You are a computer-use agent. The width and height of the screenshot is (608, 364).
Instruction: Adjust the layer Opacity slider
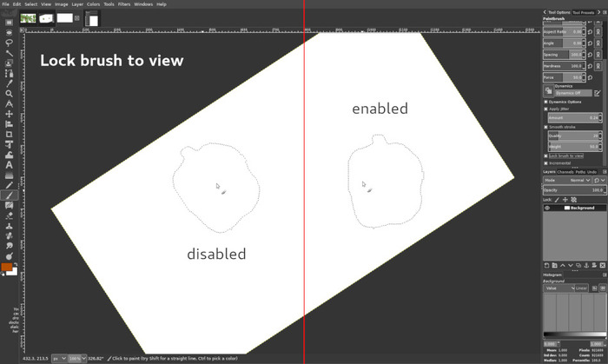point(574,190)
